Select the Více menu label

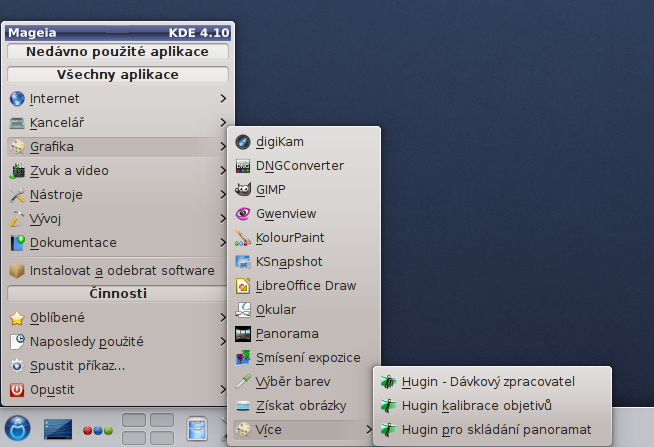point(268,430)
